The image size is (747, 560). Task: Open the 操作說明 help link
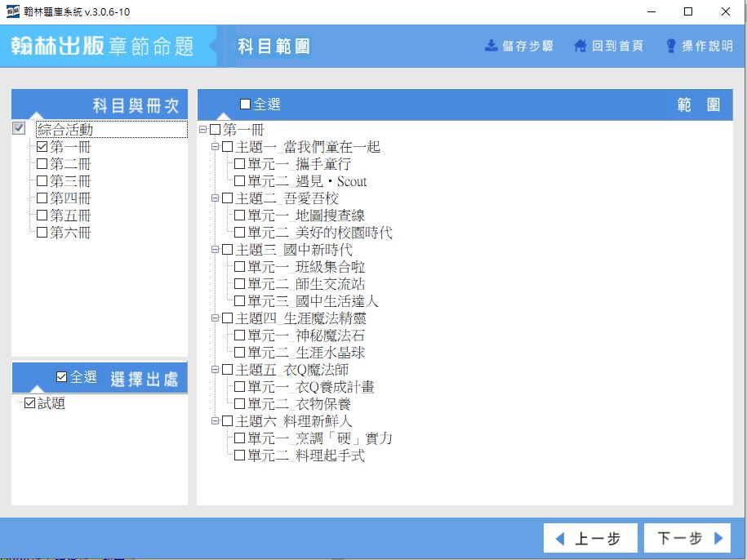tap(700, 46)
